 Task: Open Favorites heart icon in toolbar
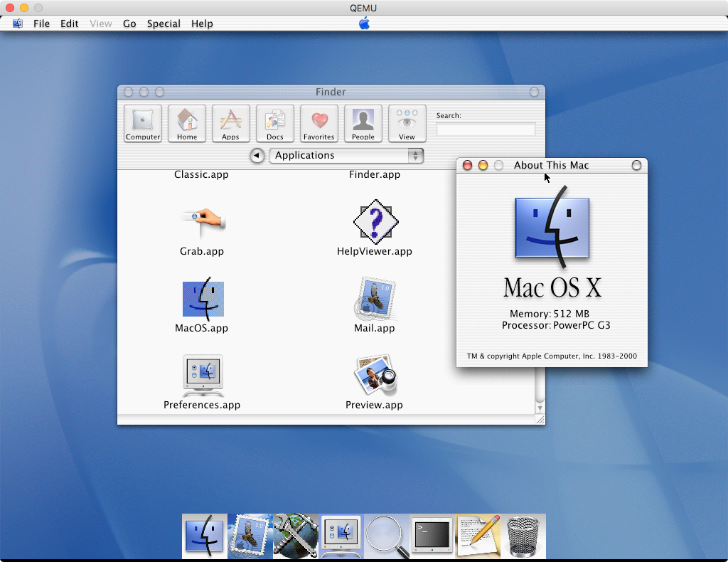coord(319,123)
